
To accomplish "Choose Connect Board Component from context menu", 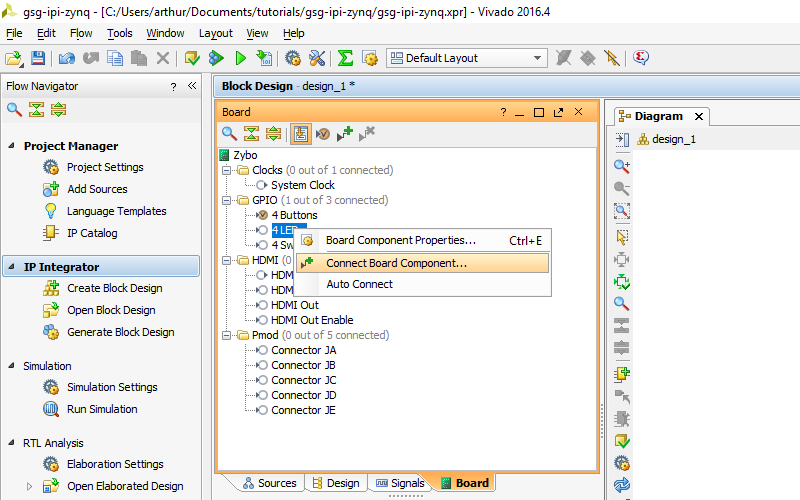I will (x=422, y=263).
